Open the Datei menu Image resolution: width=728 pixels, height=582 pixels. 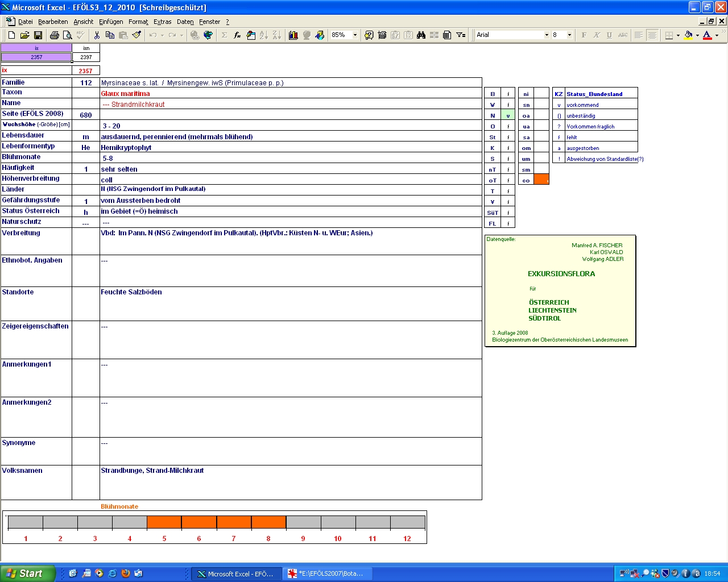pyautogui.click(x=26, y=22)
